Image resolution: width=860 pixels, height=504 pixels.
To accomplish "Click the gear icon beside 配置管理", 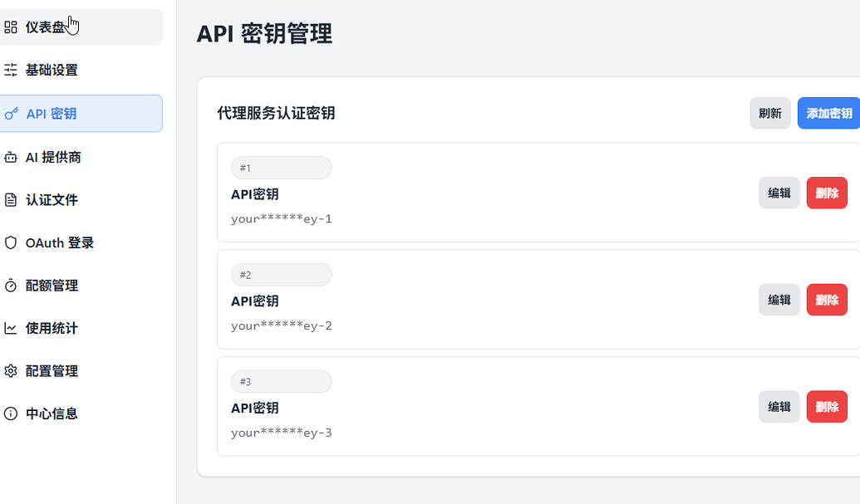I will [11, 371].
